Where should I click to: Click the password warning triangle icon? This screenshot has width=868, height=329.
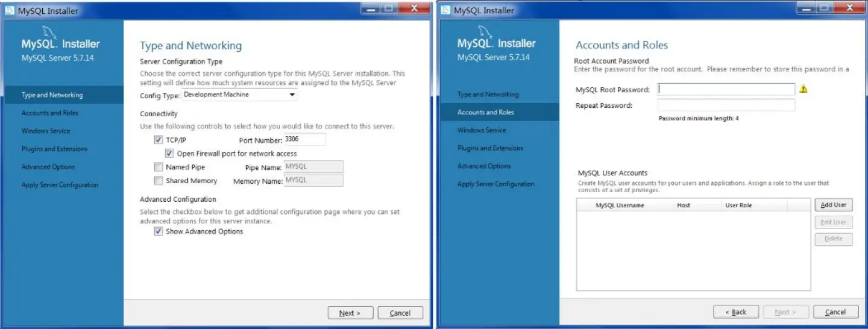(803, 89)
